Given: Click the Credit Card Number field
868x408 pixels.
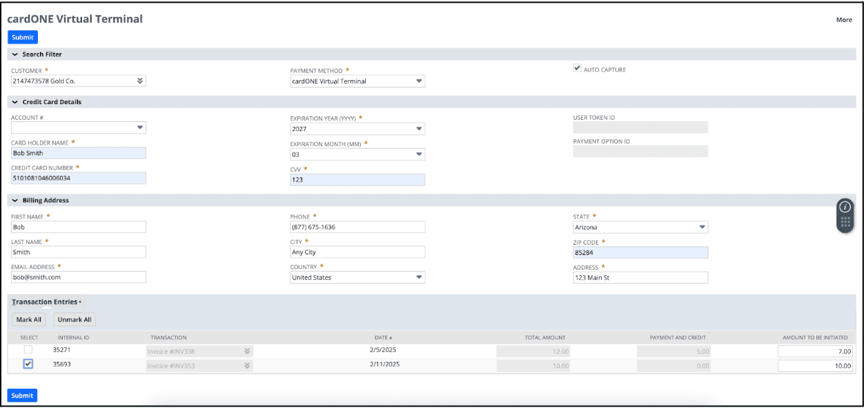Looking at the screenshot, I should [x=79, y=178].
